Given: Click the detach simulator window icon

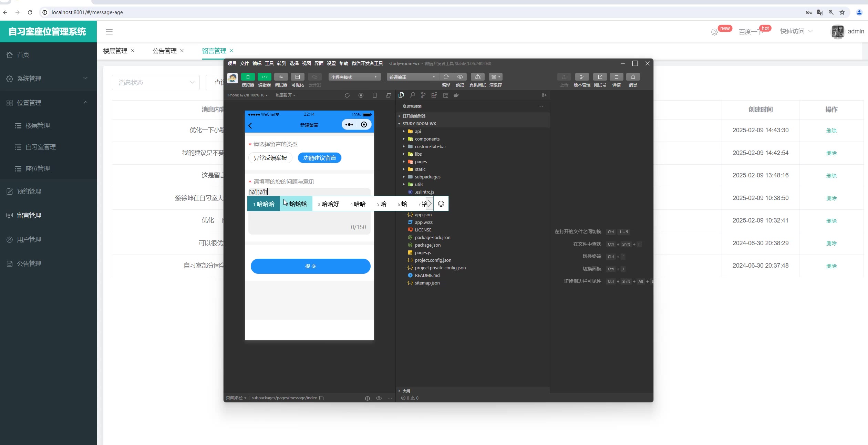Looking at the screenshot, I should [x=389, y=95].
